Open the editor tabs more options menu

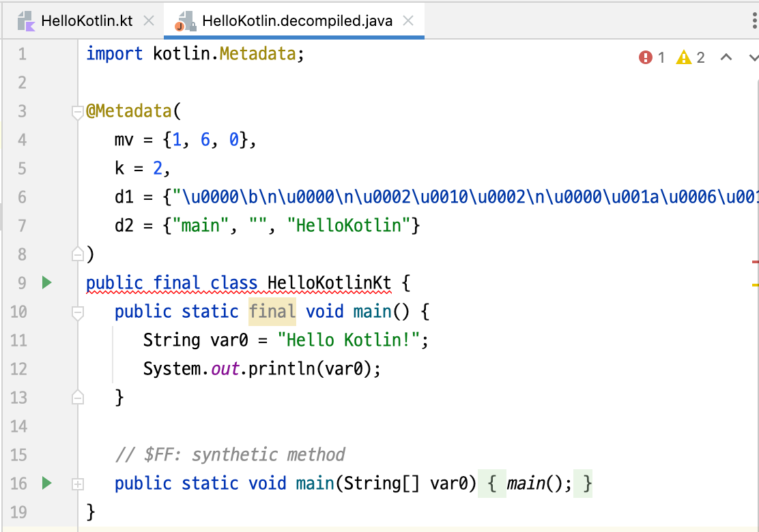pyautogui.click(x=754, y=20)
